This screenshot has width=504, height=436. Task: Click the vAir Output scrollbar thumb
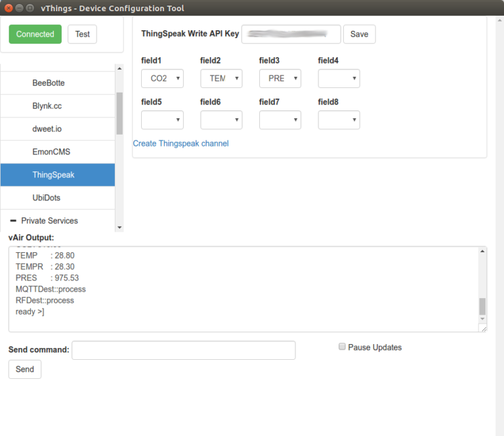[482, 307]
